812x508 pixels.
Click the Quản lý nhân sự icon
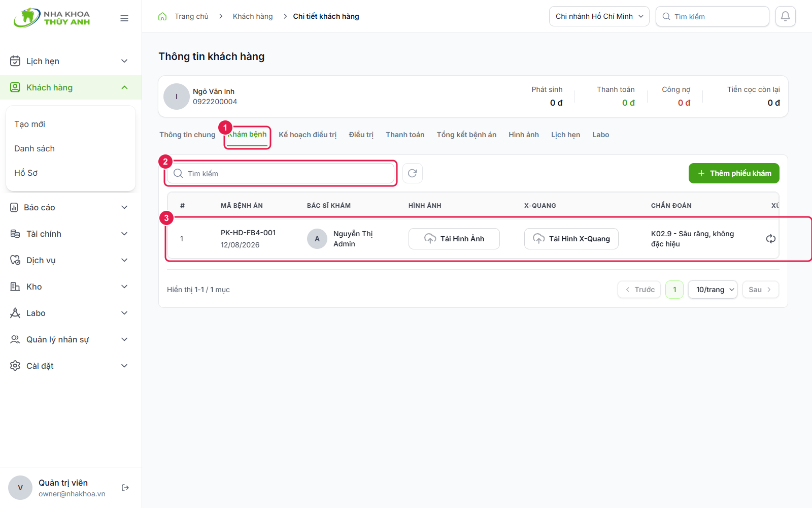pyautogui.click(x=15, y=339)
